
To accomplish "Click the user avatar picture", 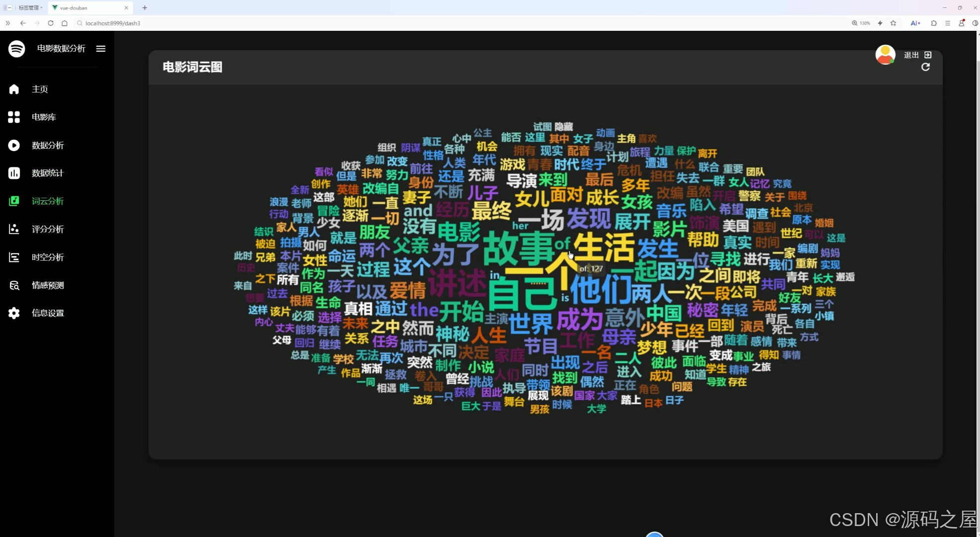I will pos(885,54).
